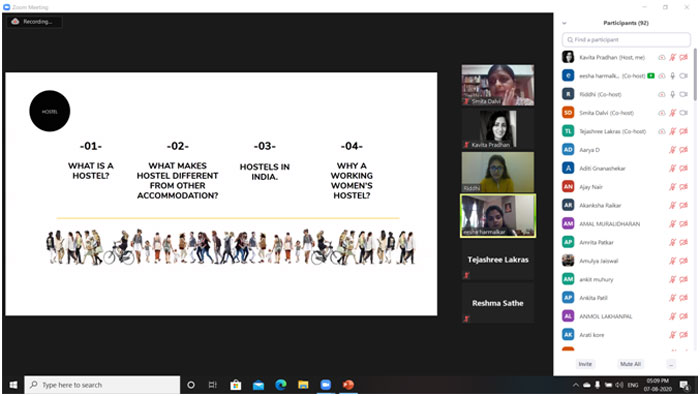The image size is (700, 396).
Task: Select Akanksha Raikar in participants list
Action: coord(626,205)
